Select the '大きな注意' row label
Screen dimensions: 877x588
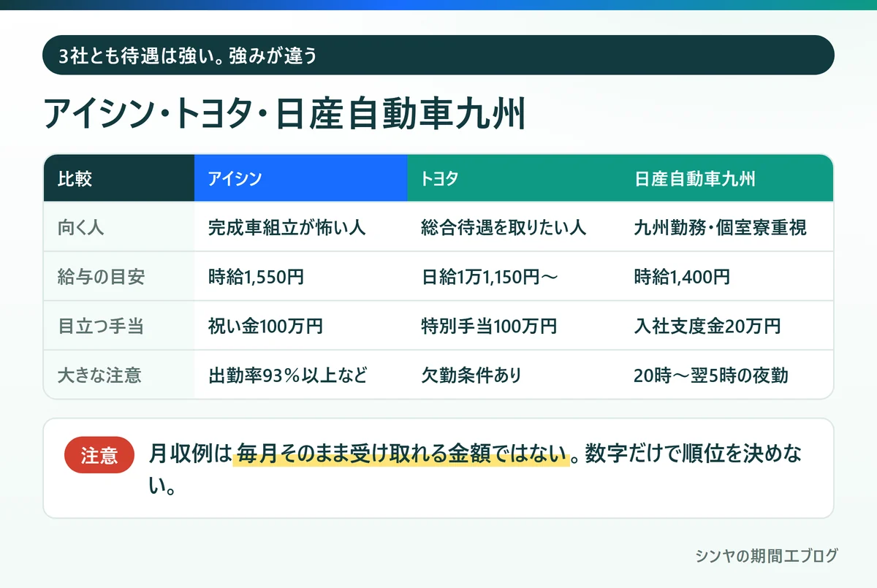point(119,375)
